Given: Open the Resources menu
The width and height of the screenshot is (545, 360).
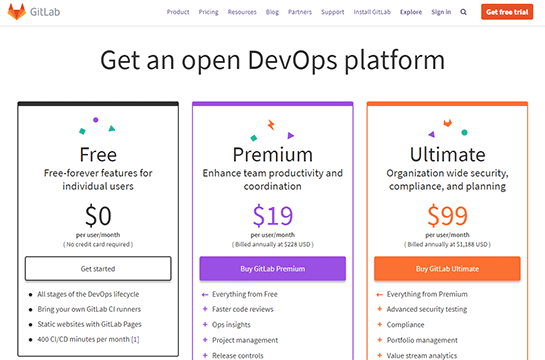Looking at the screenshot, I should pyautogui.click(x=242, y=12).
